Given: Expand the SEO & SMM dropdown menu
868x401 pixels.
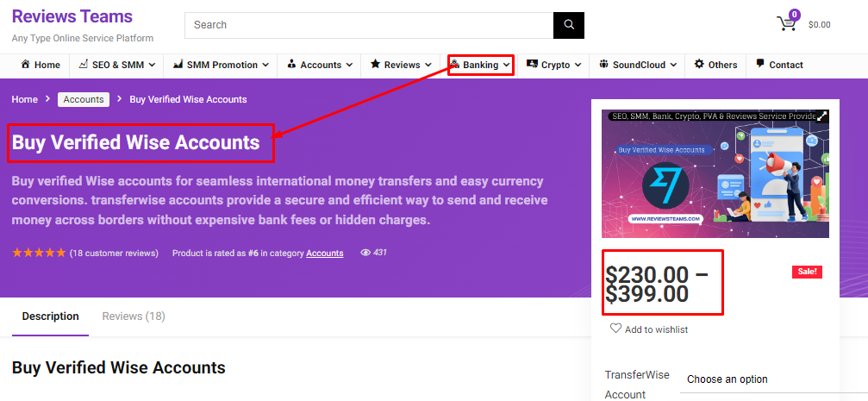Looking at the screenshot, I should pyautogui.click(x=152, y=65).
